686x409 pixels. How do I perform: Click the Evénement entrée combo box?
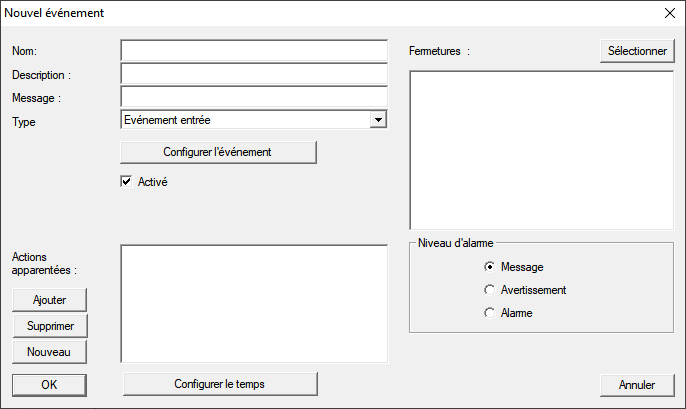click(x=244, y=120)
